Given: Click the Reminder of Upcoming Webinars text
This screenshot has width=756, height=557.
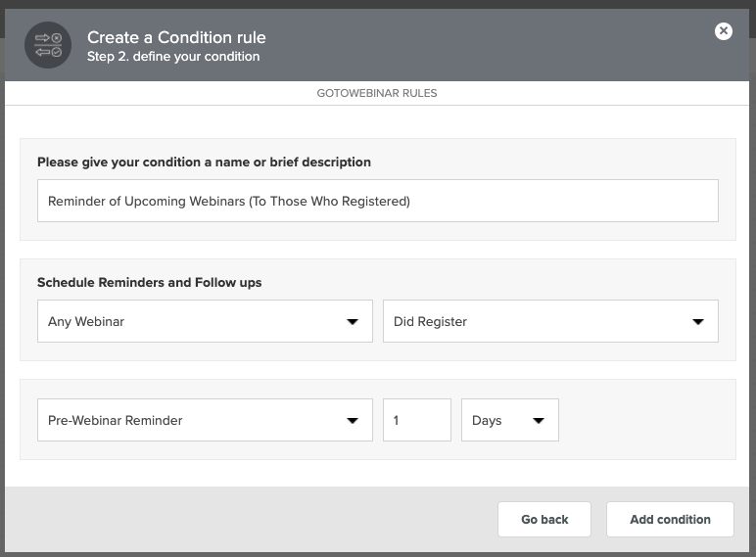Looking at the screenshot, I should (229, 201).
